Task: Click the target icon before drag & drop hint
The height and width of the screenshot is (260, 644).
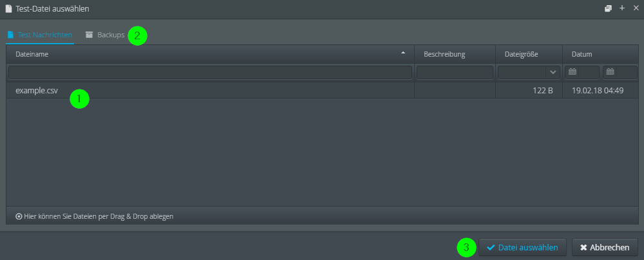Action: [x=19, y=216]
